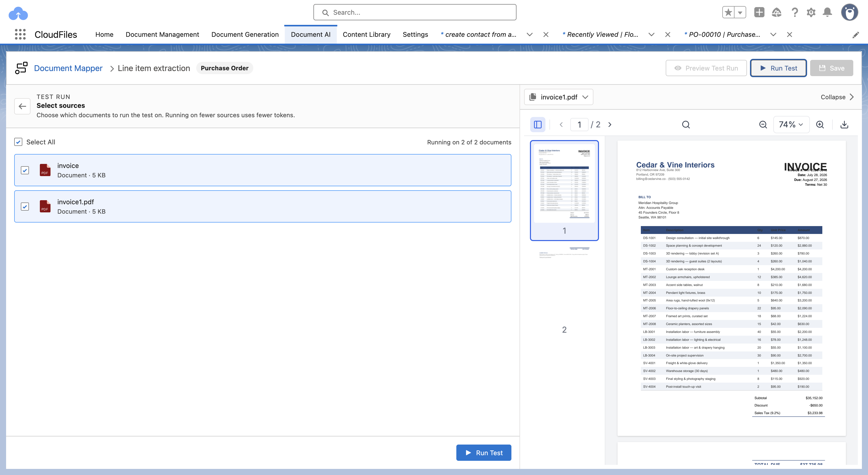868x475 pixels.
Task: Open dropdown for Recently Viewed tab
Action: (x=652, y=35)
